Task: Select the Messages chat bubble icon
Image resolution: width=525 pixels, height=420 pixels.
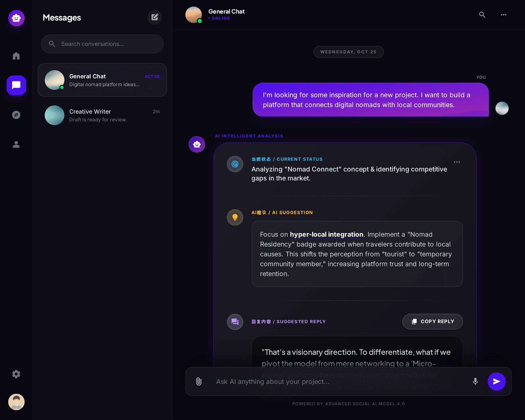Action: [x=16, y=85]
